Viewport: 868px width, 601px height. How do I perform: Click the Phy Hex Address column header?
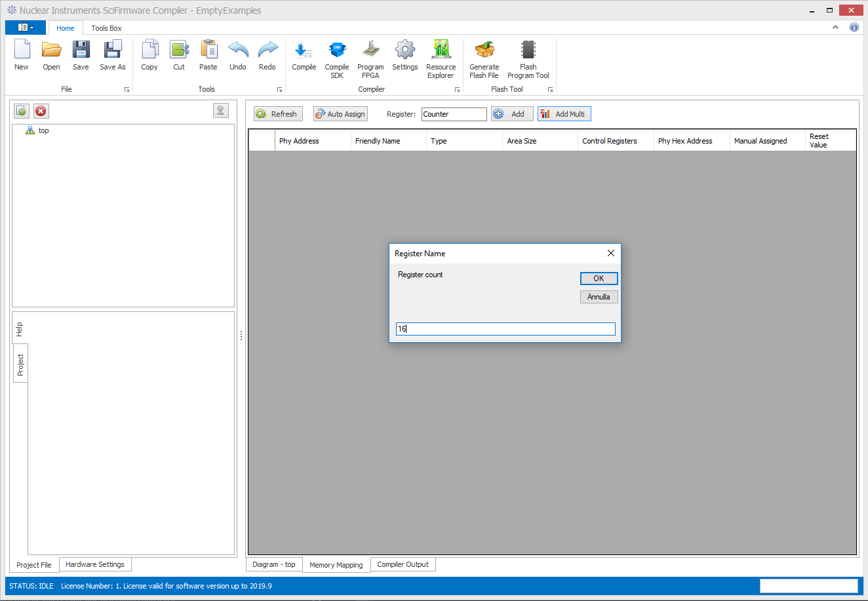coord(692,141)
